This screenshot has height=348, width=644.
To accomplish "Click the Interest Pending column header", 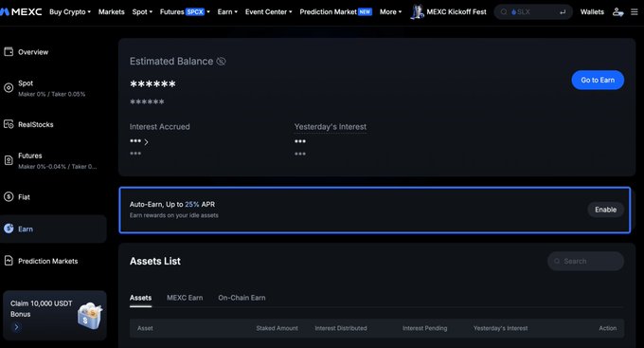I will pyautogui.click(x=424, y=328).
